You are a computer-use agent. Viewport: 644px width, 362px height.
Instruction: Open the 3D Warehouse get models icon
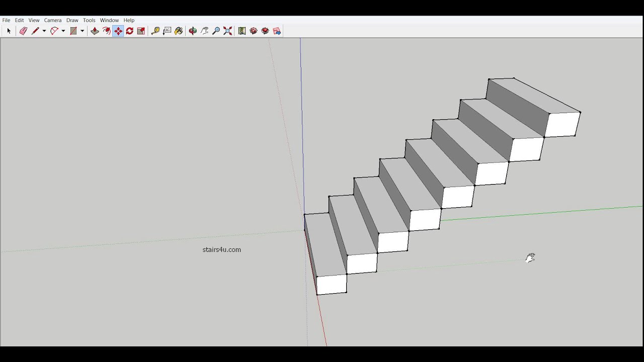(x=254, y=31)
